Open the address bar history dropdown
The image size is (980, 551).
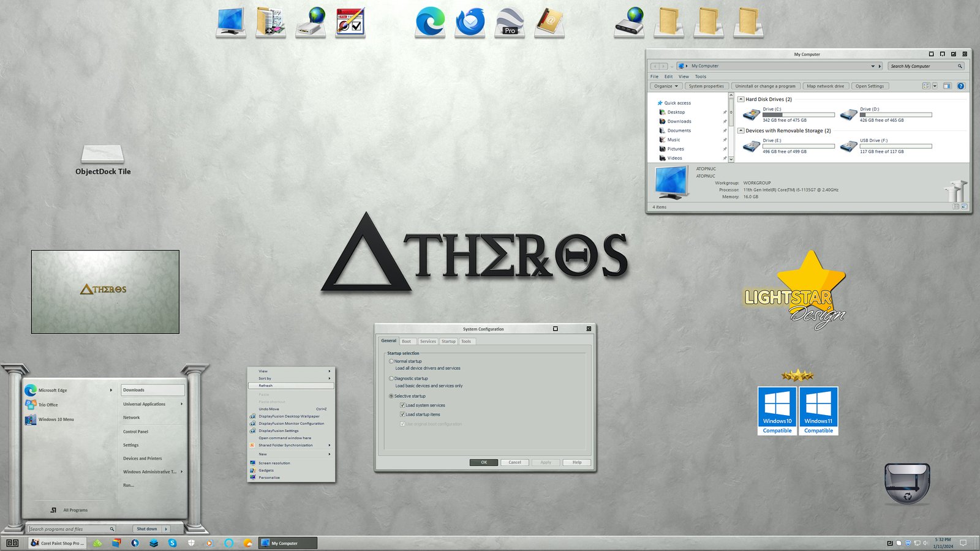[x=873, y=66]
